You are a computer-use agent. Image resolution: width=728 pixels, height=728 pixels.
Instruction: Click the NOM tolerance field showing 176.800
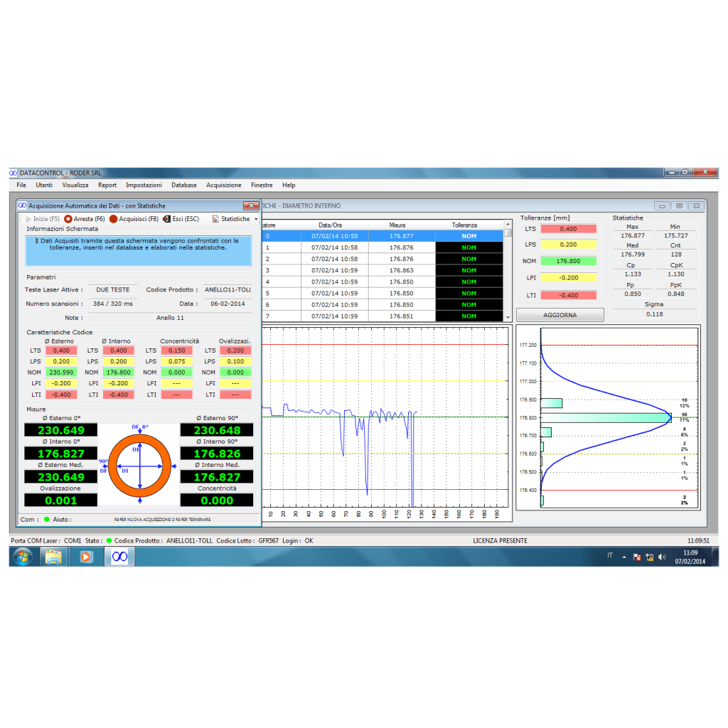point(568,261)
